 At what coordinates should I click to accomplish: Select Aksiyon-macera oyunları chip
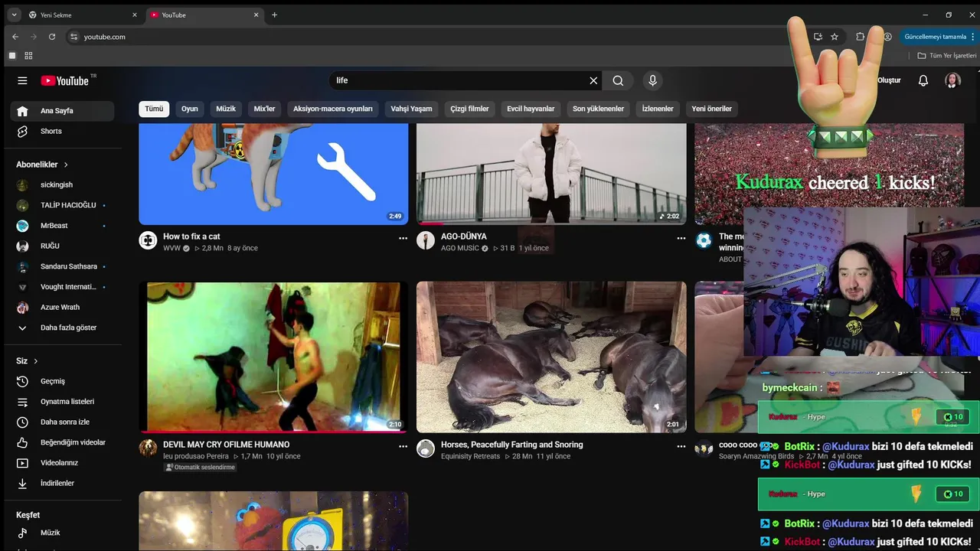tap(333, 109)
